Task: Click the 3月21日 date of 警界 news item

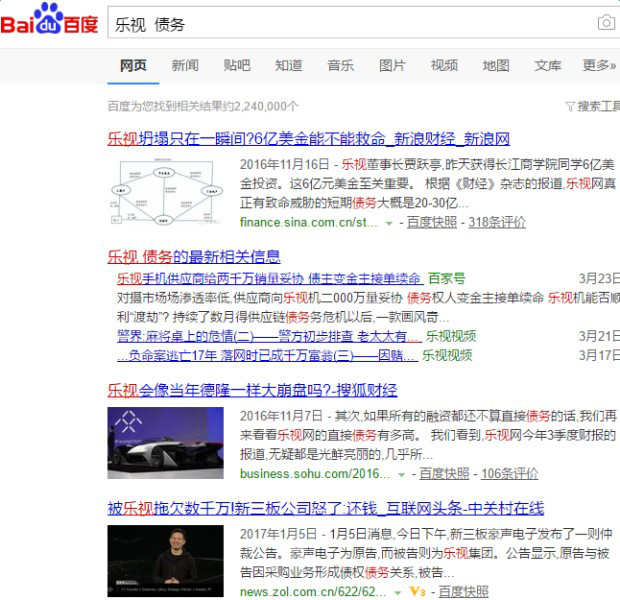Action: [599, 337]
